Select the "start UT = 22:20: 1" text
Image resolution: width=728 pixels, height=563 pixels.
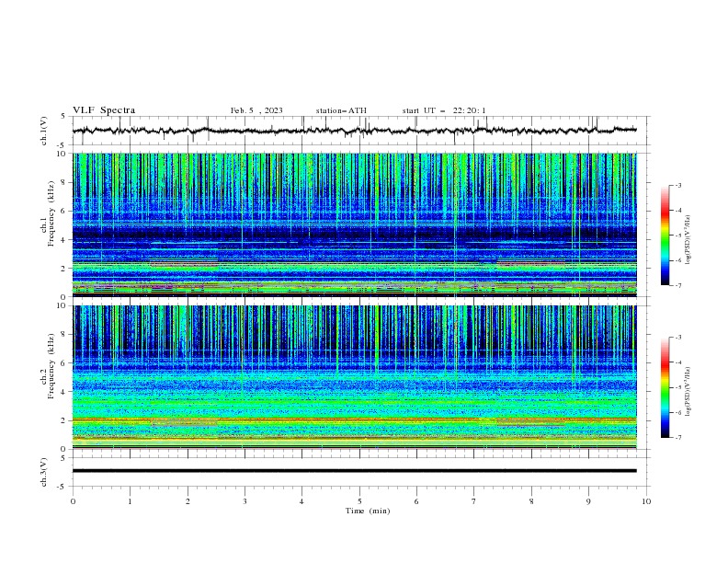[x=444, y=110]
